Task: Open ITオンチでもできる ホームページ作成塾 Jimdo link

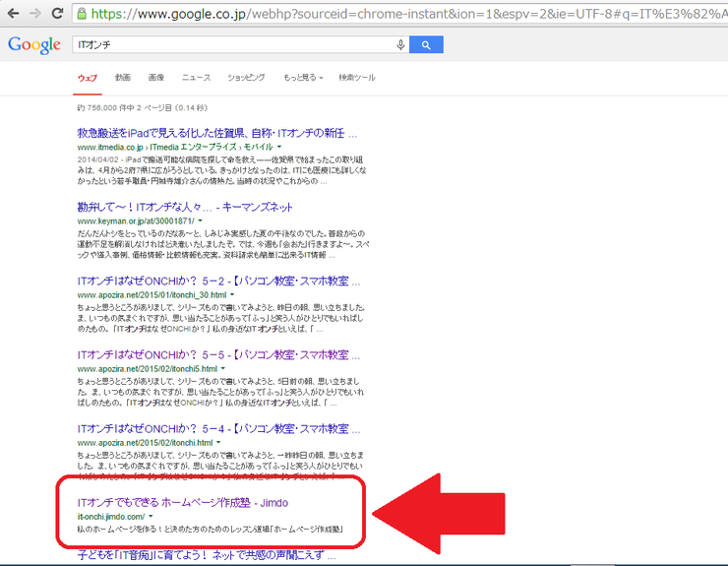Action: pyautogui.click(x=182, y=503)
